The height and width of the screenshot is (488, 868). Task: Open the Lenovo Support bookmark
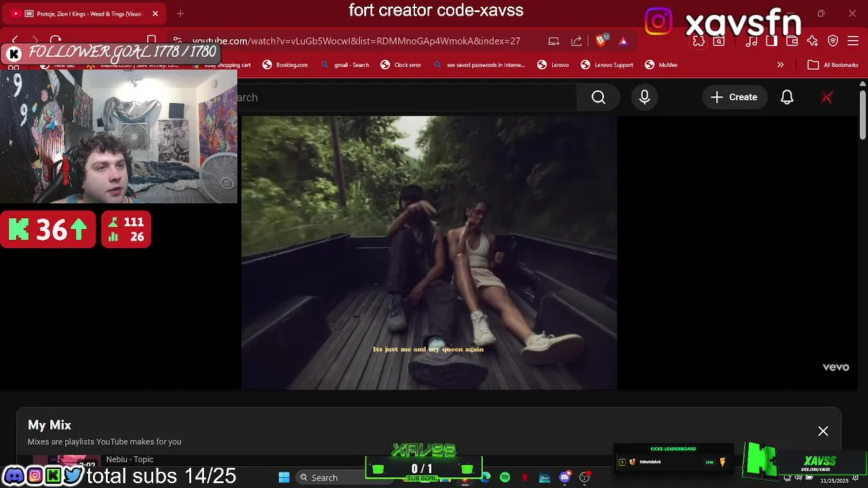pyautogui.click(x=608, y=65)
